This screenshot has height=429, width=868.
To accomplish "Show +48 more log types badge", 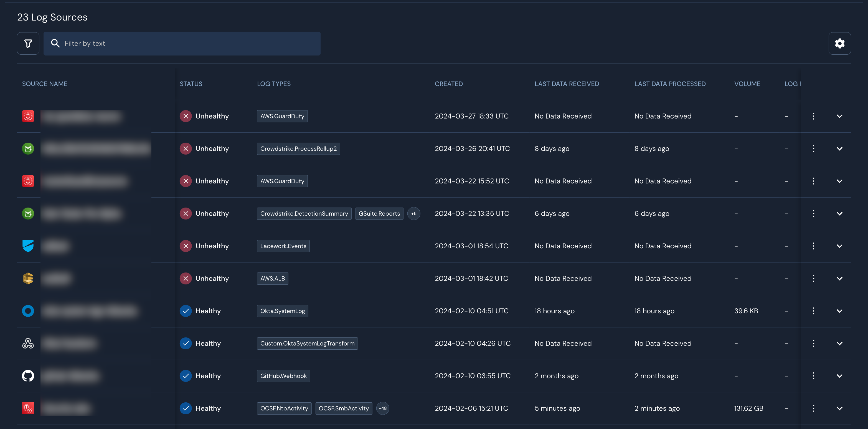I will pyautogui.click(x=382, y=408).
